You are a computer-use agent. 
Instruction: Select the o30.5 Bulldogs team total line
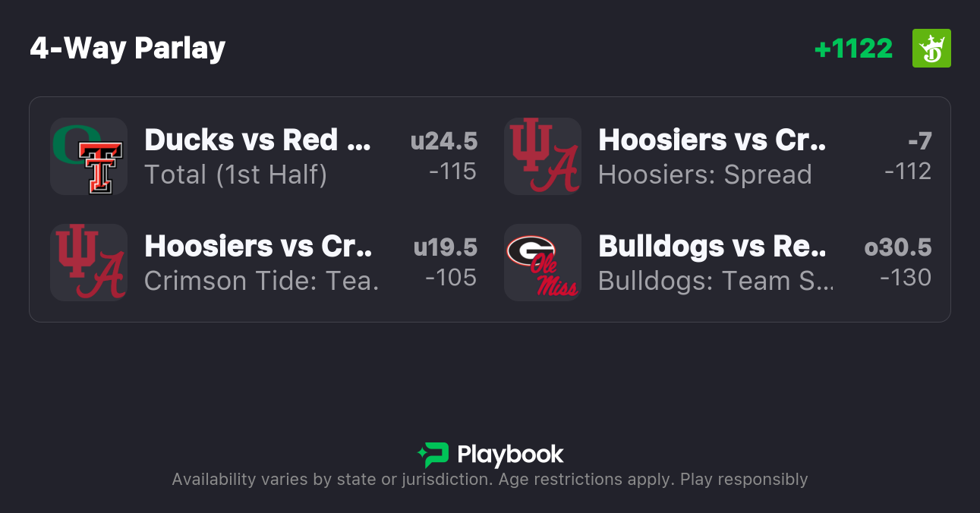[898, 247]
